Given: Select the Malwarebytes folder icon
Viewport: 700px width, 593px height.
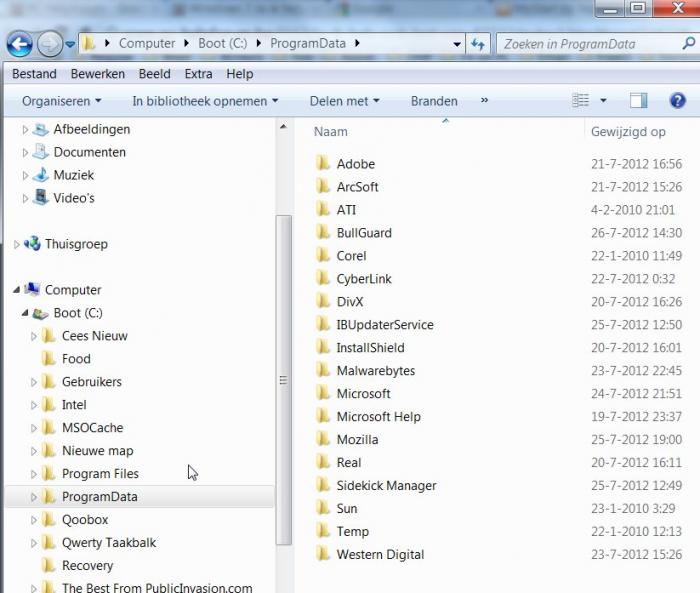Looking at the screenshot, I should coord(323,370).
